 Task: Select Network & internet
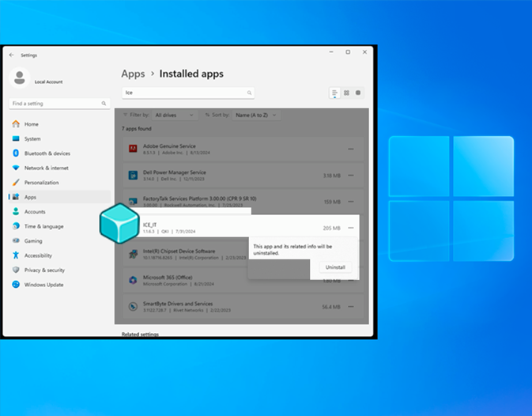[59, 168]
